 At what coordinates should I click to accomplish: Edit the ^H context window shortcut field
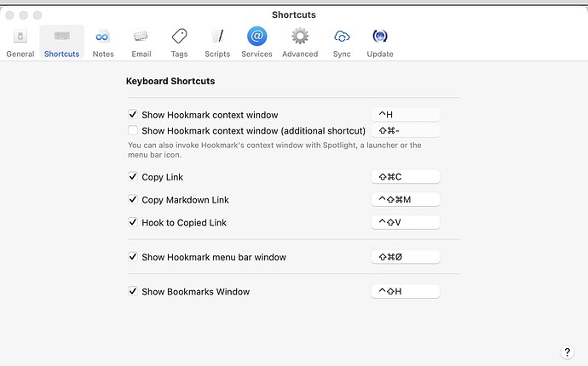tap(406, 115)
